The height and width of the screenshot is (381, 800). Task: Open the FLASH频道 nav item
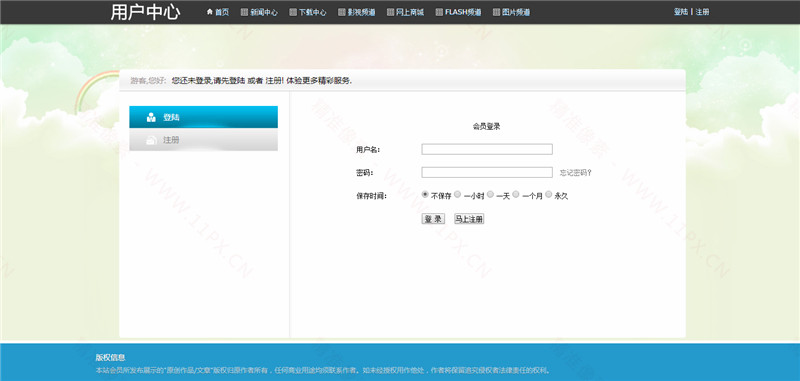pyautogui.click(x=463, y=12)
